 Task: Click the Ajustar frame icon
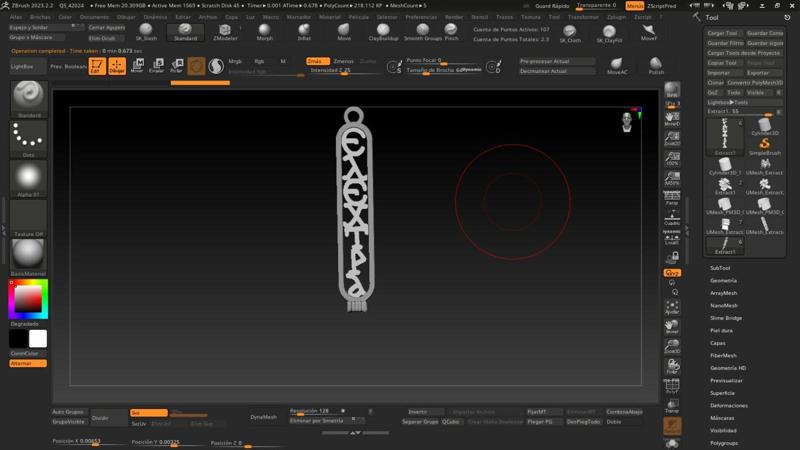(x=672, y=307)
